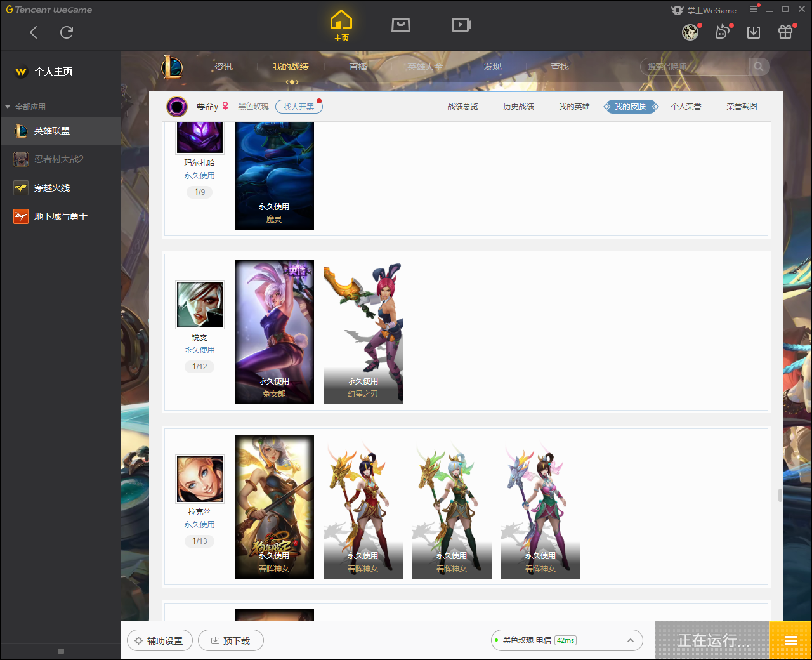Select 穿越火线 in the app list

(x=60, y=188)
